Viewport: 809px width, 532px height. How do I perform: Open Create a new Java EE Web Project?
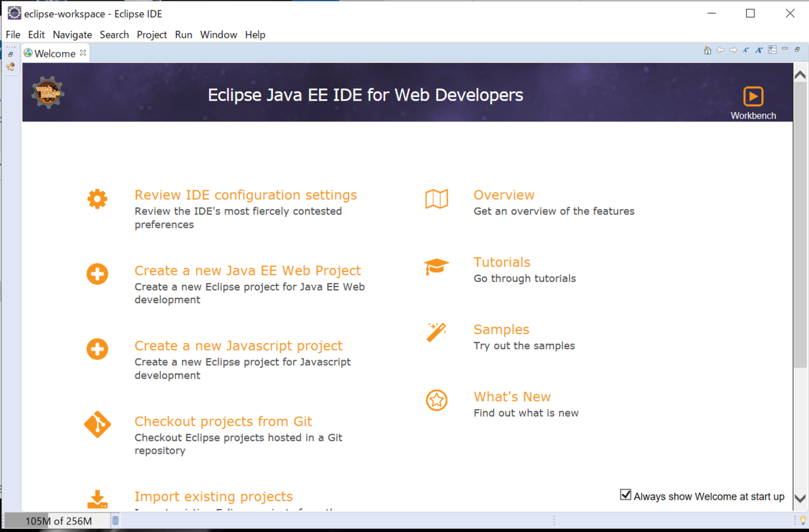(247, 270)
